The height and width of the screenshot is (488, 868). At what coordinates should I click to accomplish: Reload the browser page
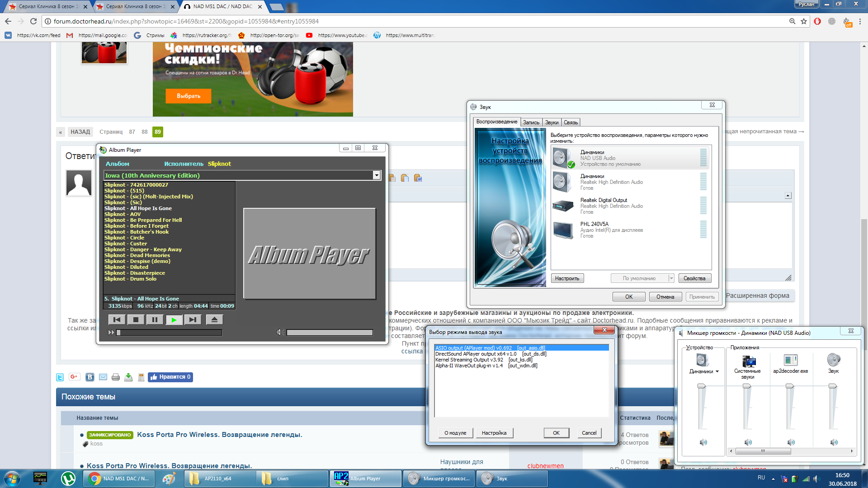(33, 21)
